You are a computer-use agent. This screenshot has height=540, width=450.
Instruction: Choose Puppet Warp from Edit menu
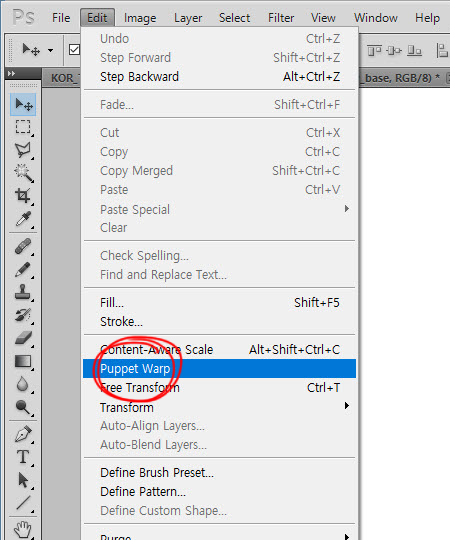point(220,368)
